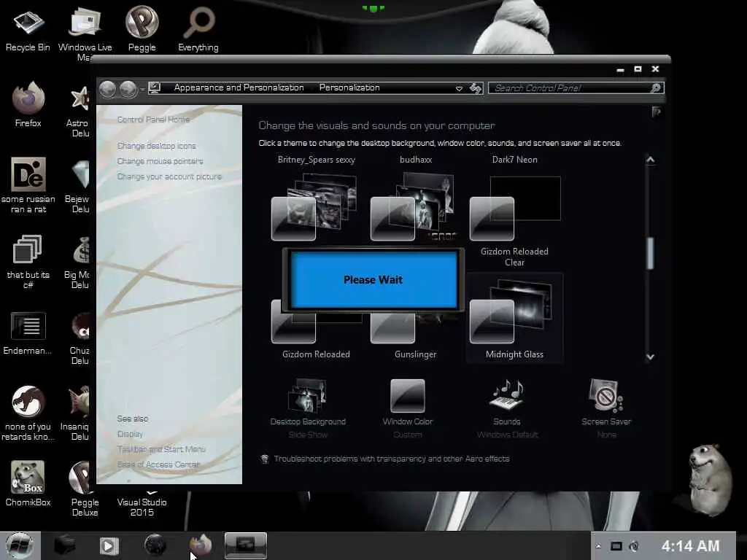Click the Windows Start orb
Screen dimensions: 747x560
tap(20, 545)
